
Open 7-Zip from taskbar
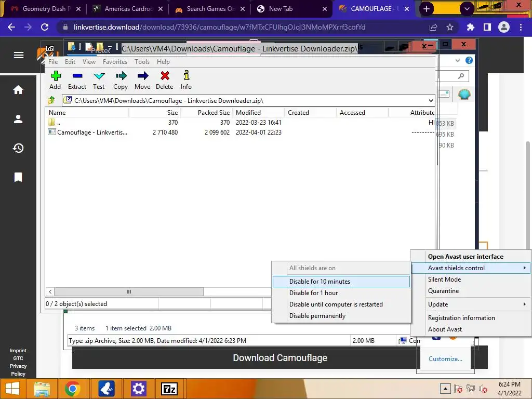point(169,389)
